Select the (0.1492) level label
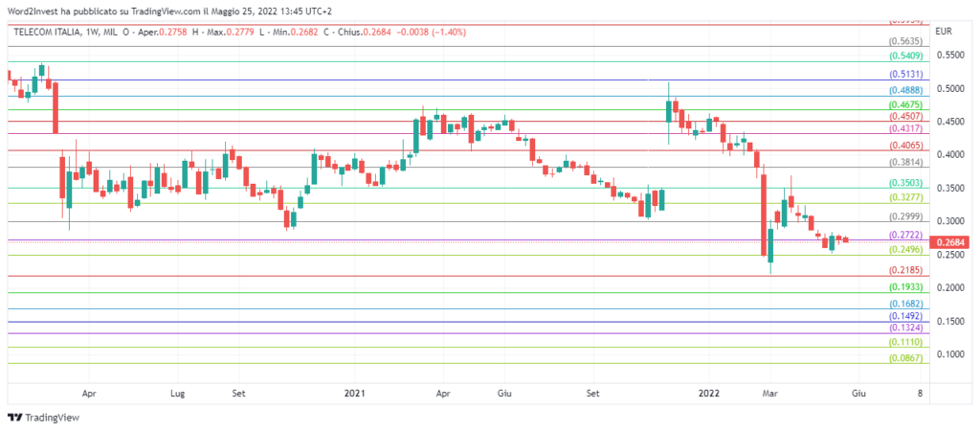This screenshot has height=431, width=980. coord(905,316)
